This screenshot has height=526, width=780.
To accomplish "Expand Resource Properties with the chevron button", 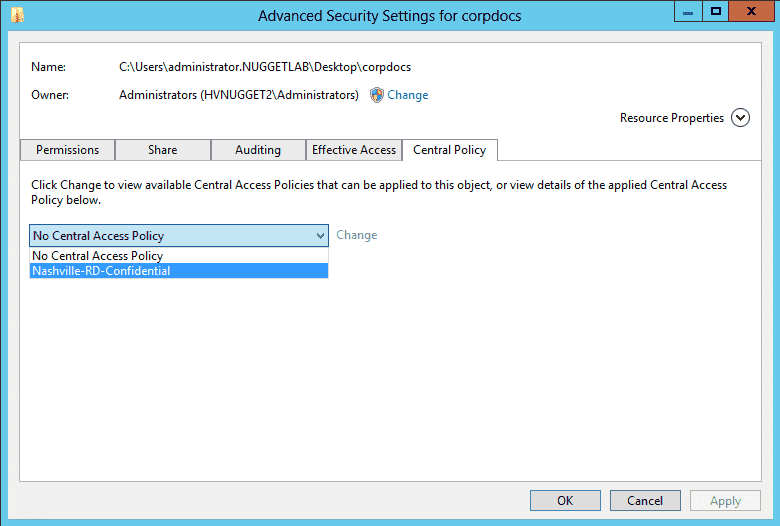I will [x=740, y=118].
